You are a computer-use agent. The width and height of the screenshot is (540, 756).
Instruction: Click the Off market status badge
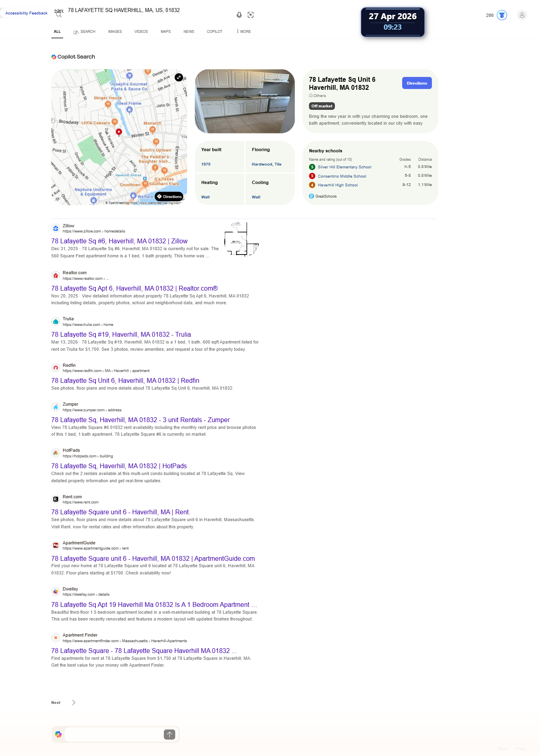click(x=322, y=106)
